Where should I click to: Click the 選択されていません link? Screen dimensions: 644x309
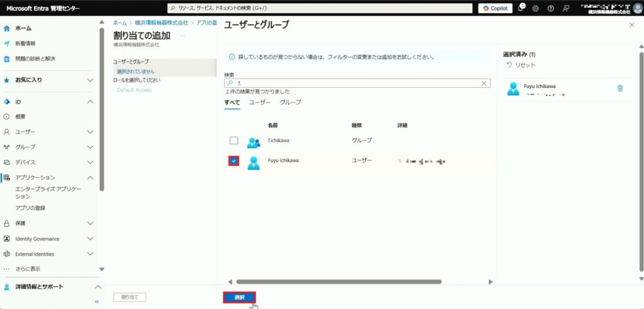(x=136, y=72)
